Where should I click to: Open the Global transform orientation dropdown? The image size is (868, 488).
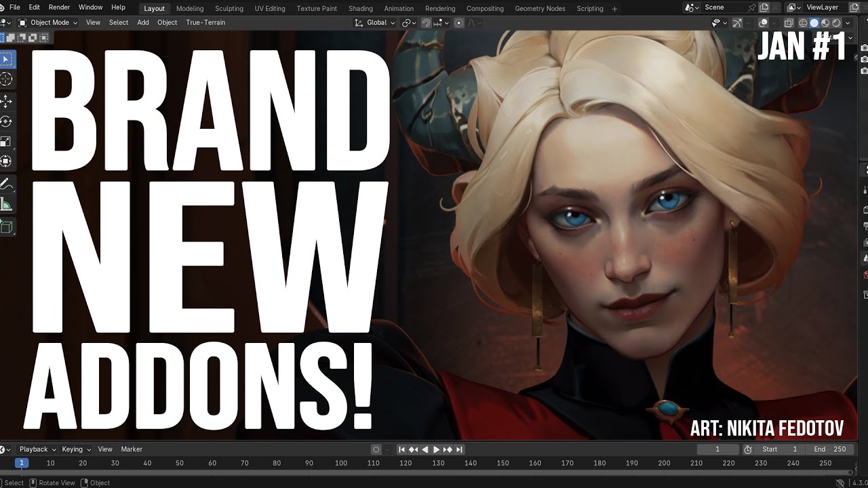click(x=376, y=22)
